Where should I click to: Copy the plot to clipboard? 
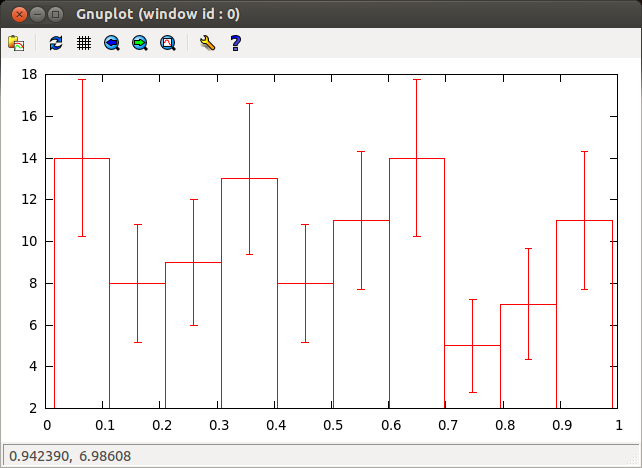[16, 43]
